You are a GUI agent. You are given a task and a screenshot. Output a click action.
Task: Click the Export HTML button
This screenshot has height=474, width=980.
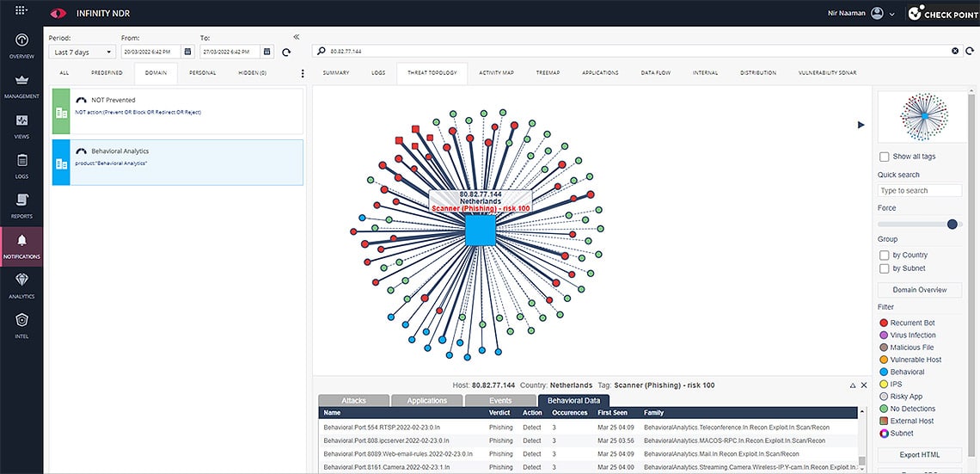919,454
